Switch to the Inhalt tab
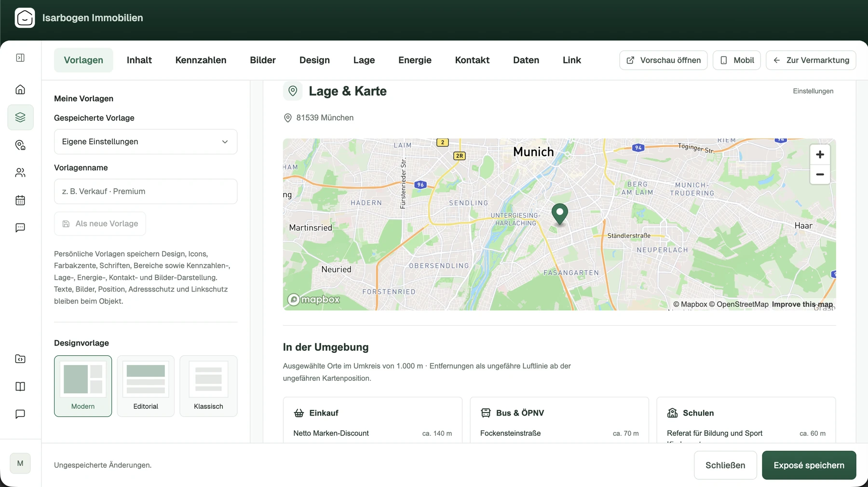This screenshot has height=487, width=868. (139, 60)
